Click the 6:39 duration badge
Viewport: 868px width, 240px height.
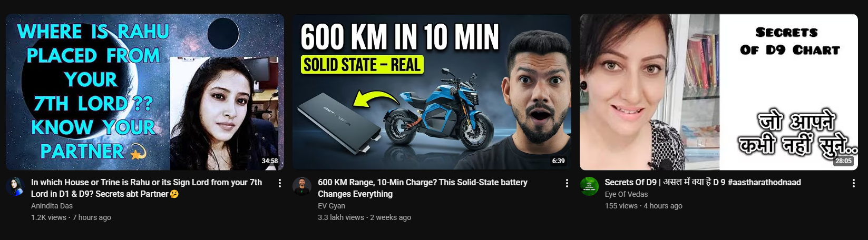coord(559,161)
